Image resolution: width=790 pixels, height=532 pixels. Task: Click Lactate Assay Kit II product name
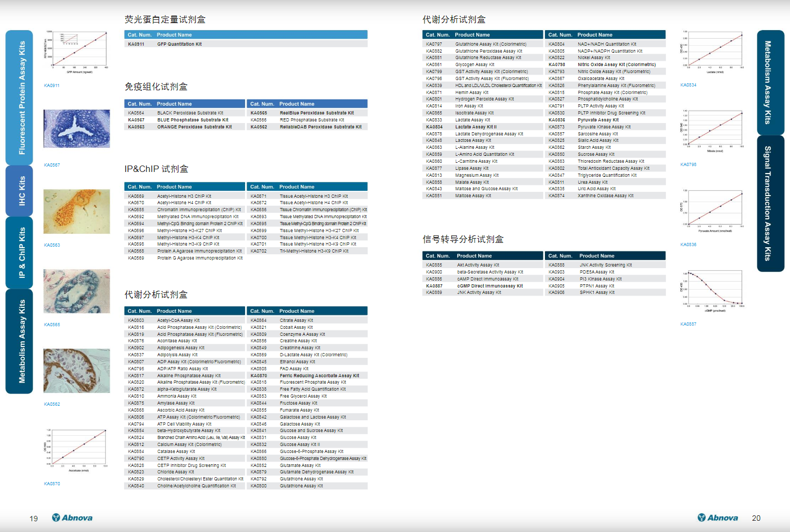476,127
